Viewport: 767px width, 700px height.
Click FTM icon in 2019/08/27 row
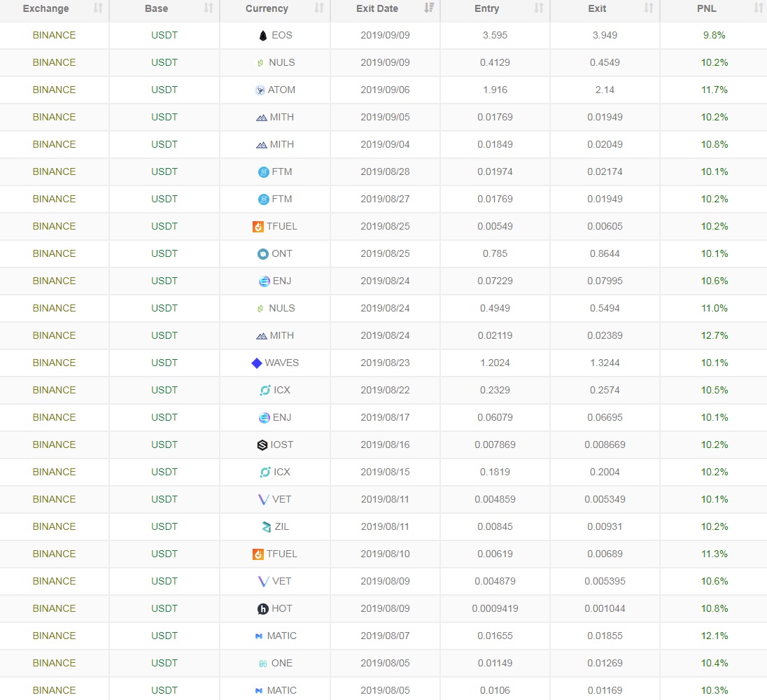click(264, 199)
